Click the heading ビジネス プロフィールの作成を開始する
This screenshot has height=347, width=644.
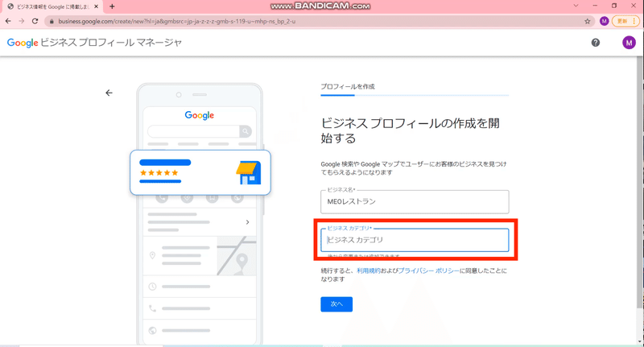410,130
